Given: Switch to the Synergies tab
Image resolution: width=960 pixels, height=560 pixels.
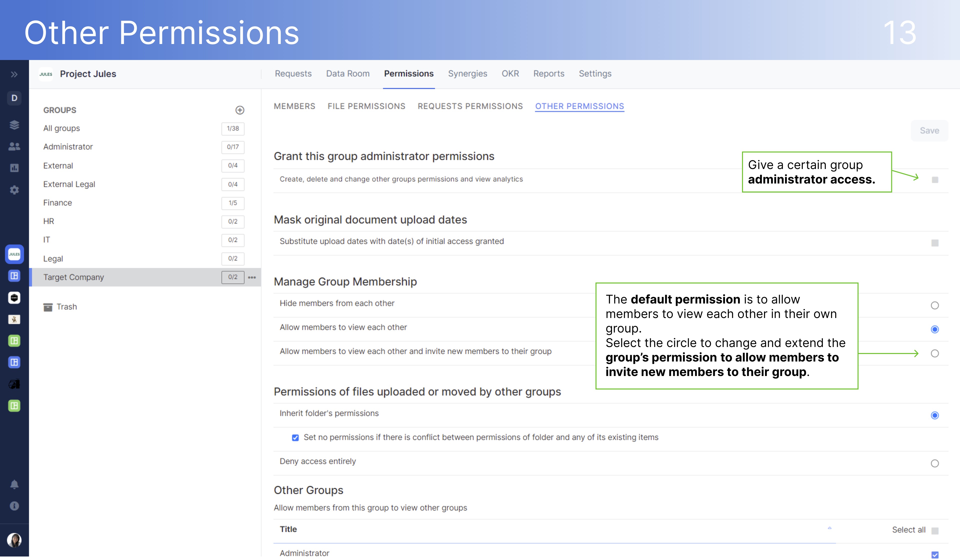Looking at the screenshot, I should click(467, 73).
